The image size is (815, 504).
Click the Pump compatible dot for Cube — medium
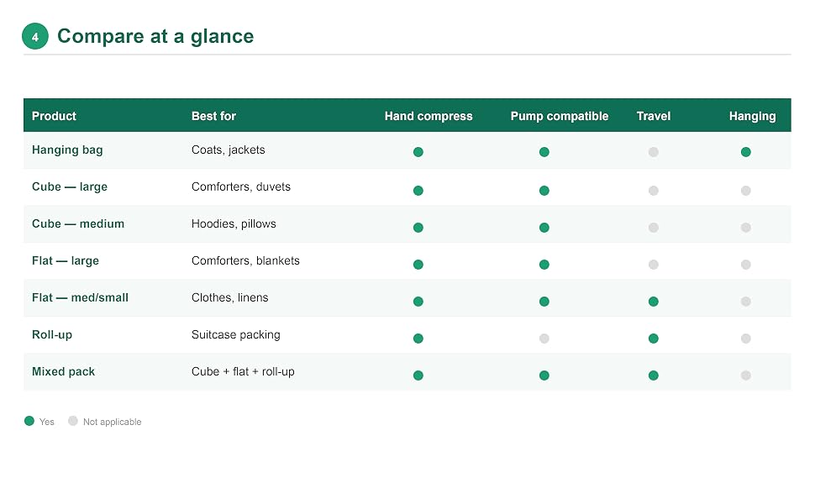(544, 228)
